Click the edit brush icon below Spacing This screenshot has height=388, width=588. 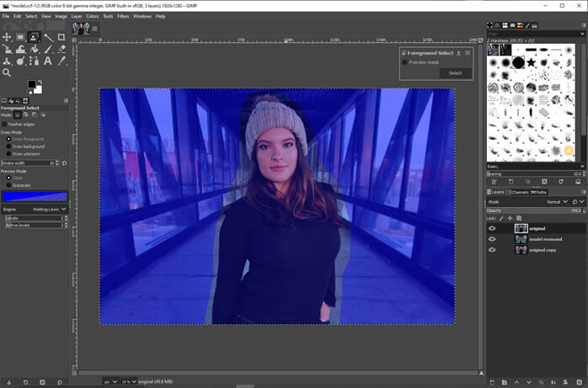[x=494, y=182]
